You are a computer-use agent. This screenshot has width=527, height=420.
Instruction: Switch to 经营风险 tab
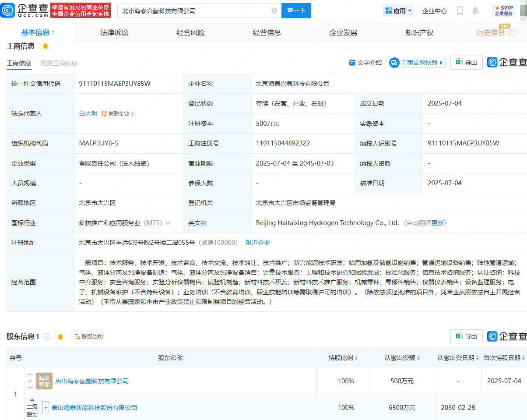click(190, 33)
